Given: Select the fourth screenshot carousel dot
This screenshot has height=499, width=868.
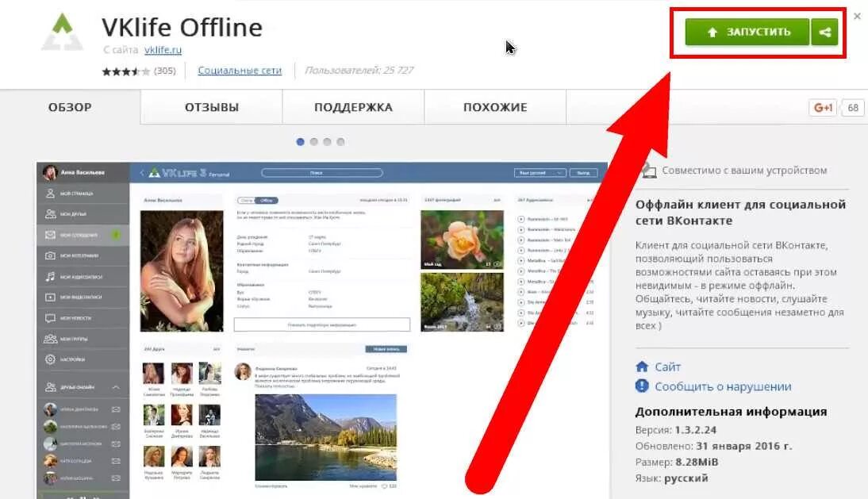Looking at the screenshot, I should [340, 142].
